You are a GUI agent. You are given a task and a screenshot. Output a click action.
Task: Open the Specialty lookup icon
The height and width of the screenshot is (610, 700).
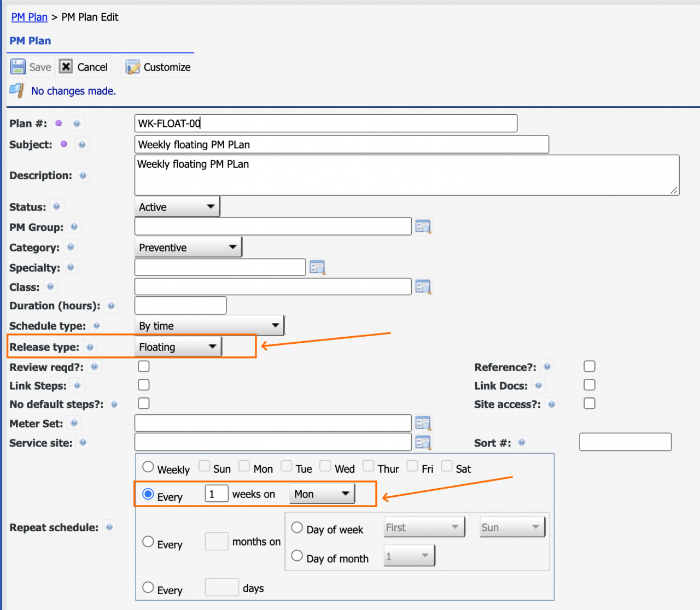pyautogui.click(x=317, y=267)
